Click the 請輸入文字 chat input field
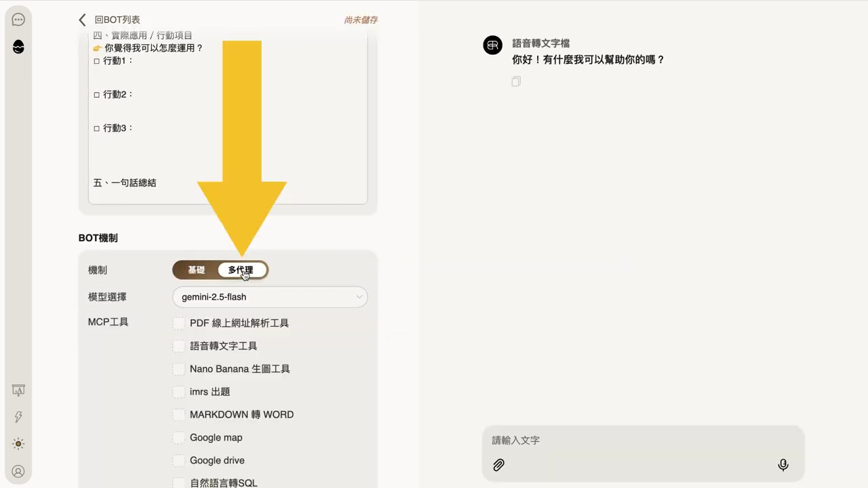Screen dimensions: 868x488 [643, 441]
